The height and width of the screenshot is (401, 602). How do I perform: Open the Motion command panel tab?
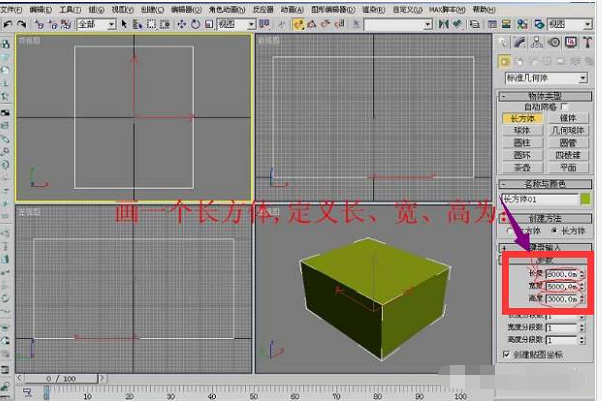pos(554,43)
